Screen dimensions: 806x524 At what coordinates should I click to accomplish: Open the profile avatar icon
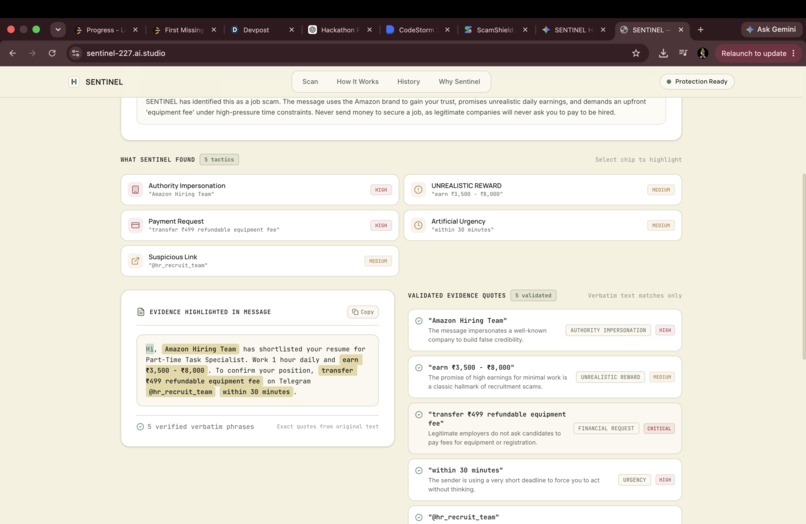(703, 53)
